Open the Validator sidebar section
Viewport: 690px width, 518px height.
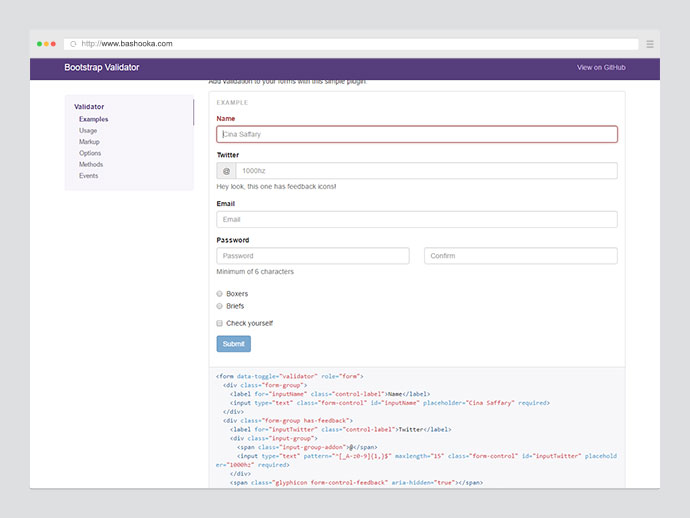tap(89, 107)
